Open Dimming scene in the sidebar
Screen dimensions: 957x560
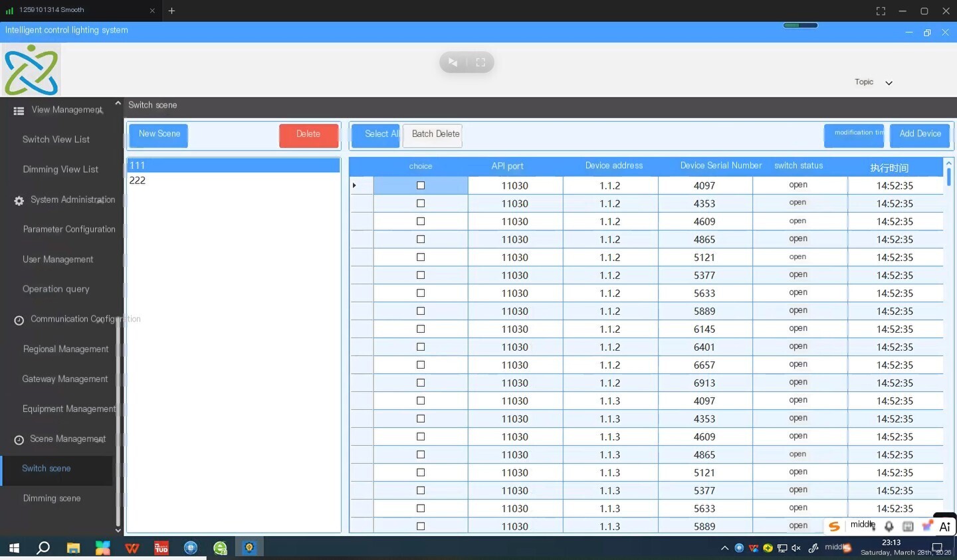(x=52, y=498)
